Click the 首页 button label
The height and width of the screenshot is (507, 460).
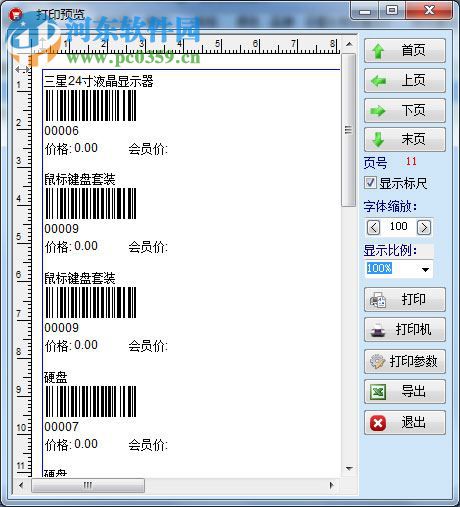click(x=413, y=50)
